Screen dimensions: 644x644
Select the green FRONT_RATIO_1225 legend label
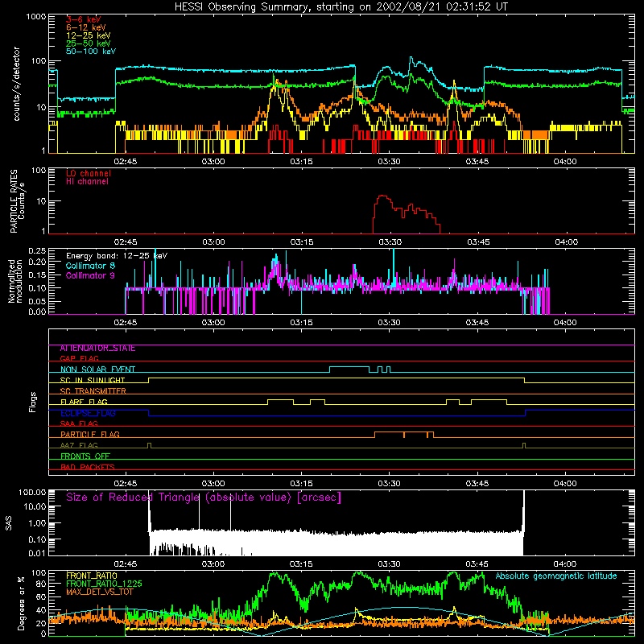point(104,584)
